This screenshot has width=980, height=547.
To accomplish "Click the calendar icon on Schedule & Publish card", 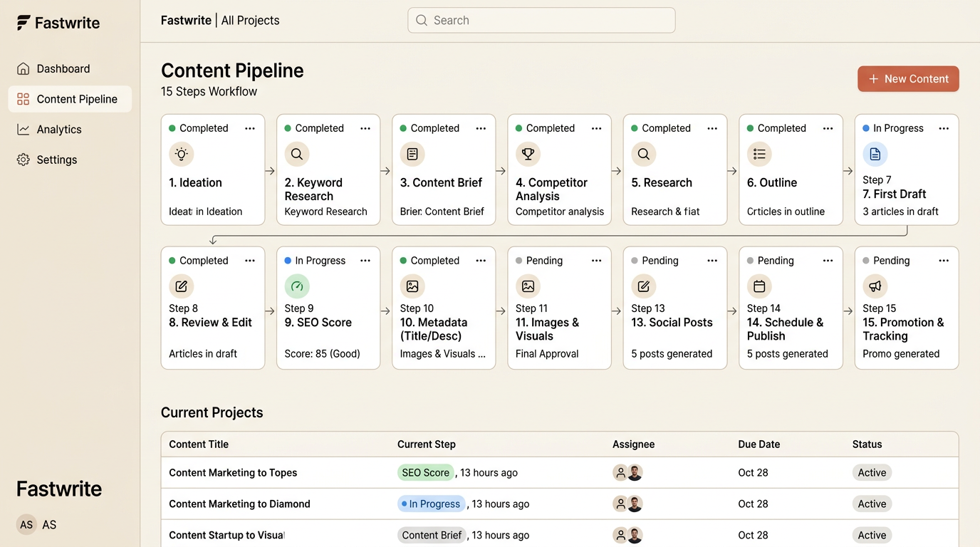I will [759, 286].
